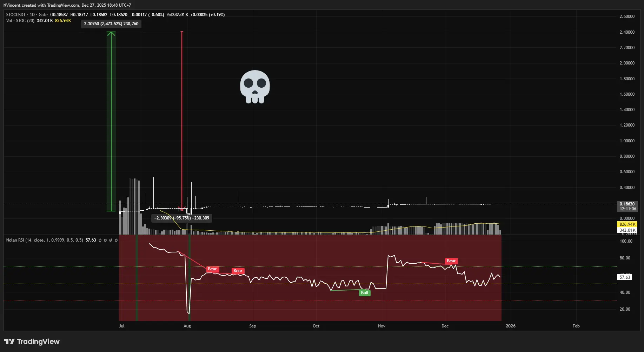Click the Dec label on time axis
Screen dimensions: 644x352
pos(445,326)
